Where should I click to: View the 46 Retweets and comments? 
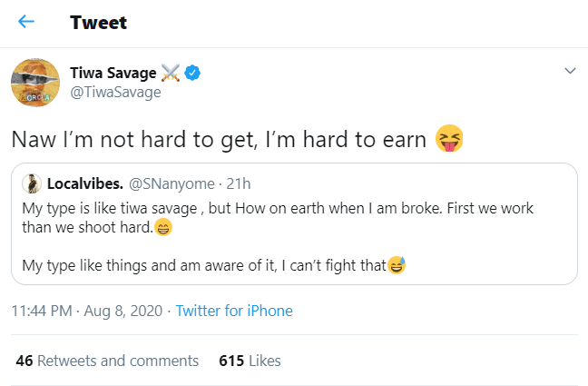coord(107,361)
